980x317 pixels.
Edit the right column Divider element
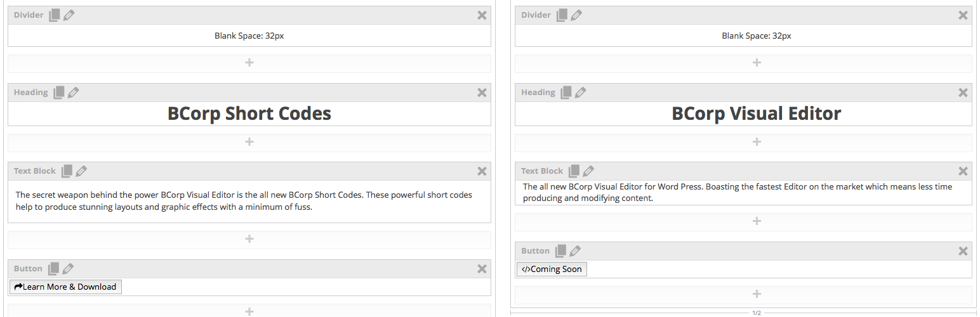pos(576,15)
